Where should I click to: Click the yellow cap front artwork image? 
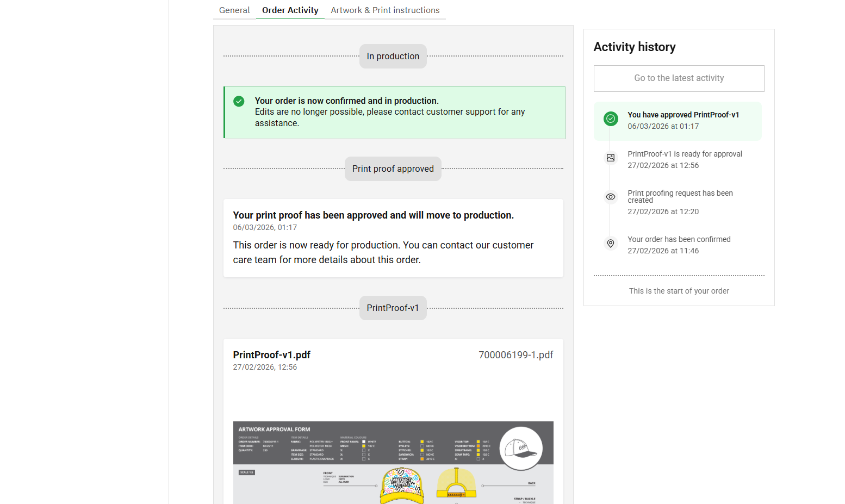tap(402, 486)
